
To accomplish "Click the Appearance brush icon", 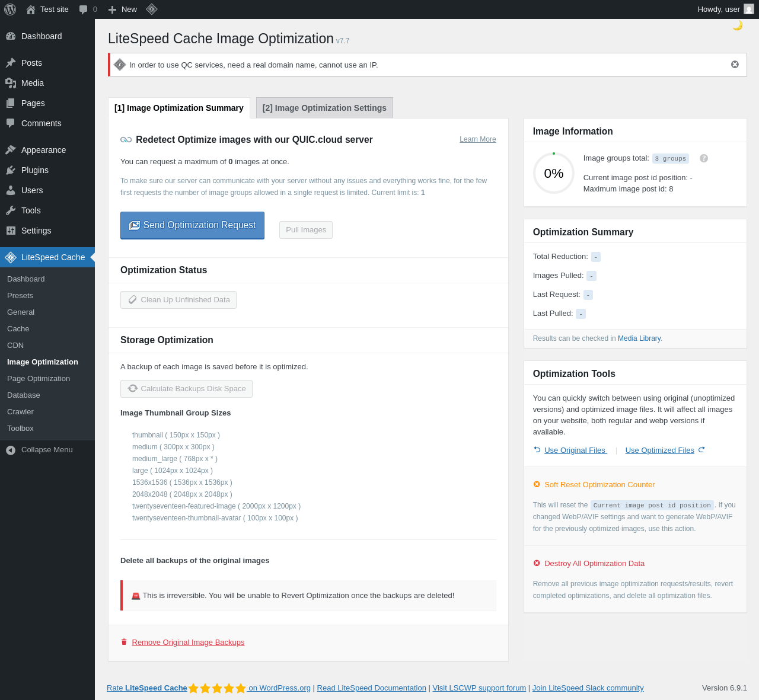I will tap(11, 150).
